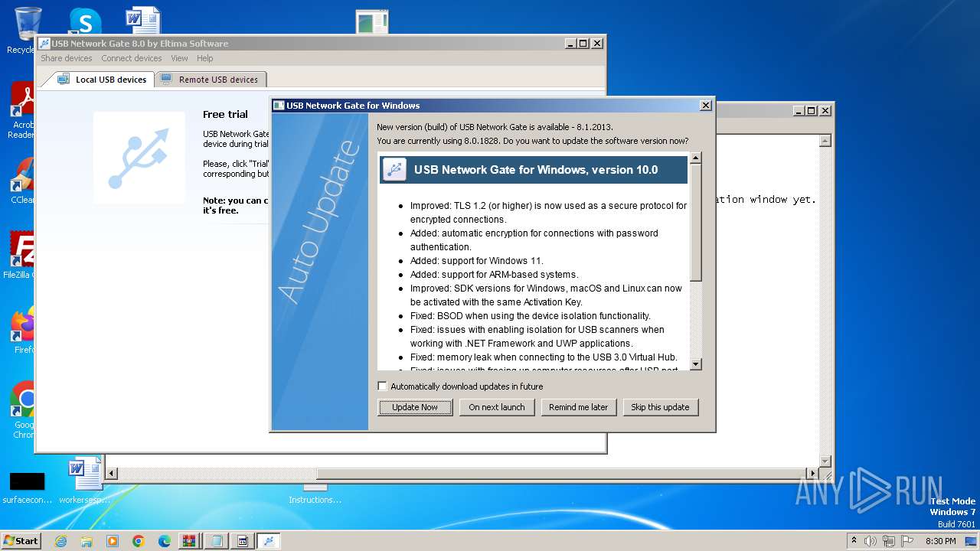Click the scroll down arrow in release notes
Viewport: 980px width, 551px height.
pyautogui.click(x=696, y=364)
